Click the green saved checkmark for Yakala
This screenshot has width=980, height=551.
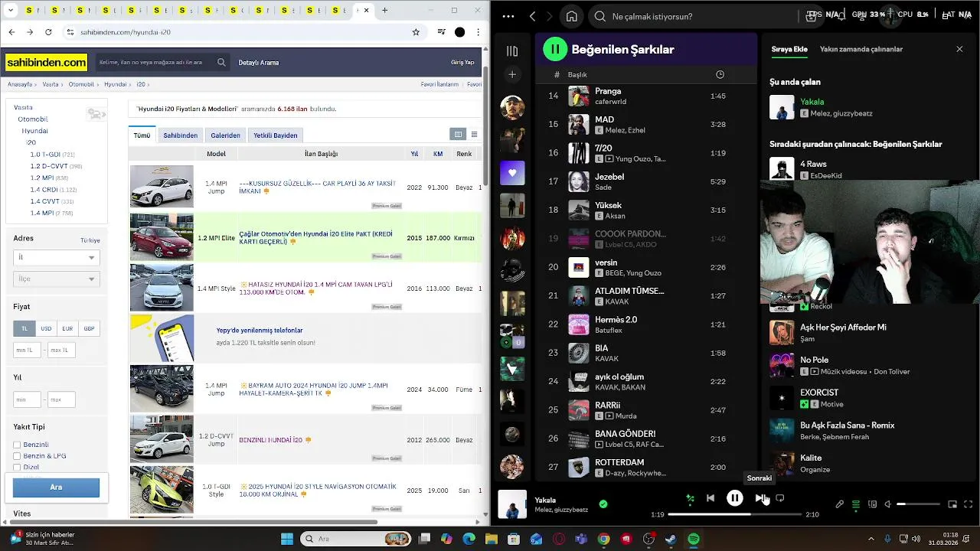pyautogui.click(x=603, y=504)
